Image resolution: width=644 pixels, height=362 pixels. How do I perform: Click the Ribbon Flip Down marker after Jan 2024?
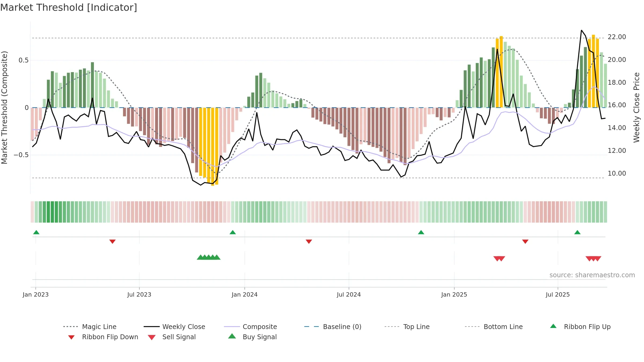coord(309,242)
